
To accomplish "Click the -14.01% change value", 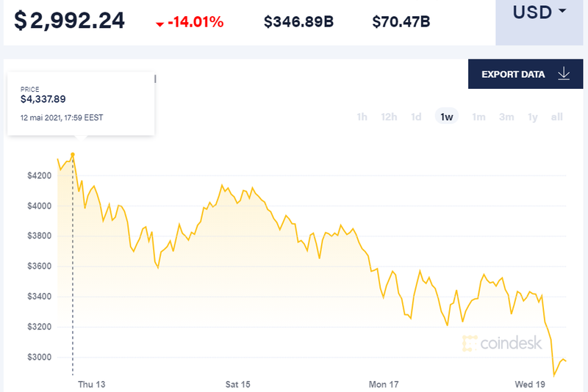I will coord(196,22).
